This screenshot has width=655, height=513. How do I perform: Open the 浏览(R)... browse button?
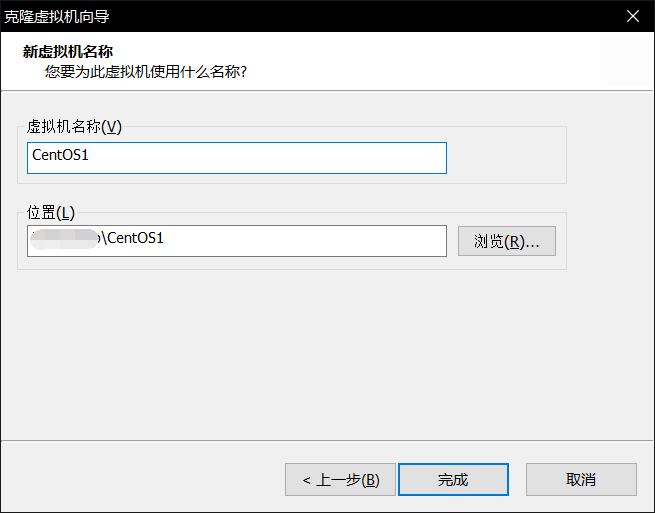(507, 241)
